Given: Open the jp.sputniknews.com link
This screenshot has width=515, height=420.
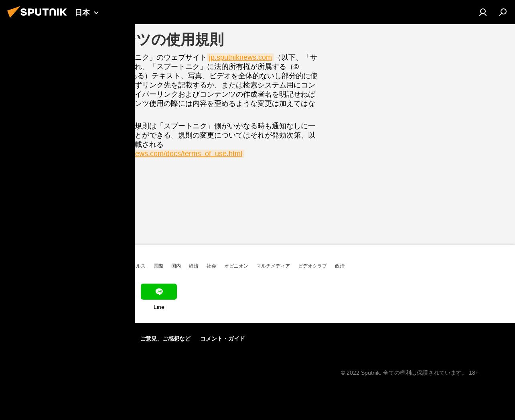Looking at the screenshot, I should click(x=240, y=57).
